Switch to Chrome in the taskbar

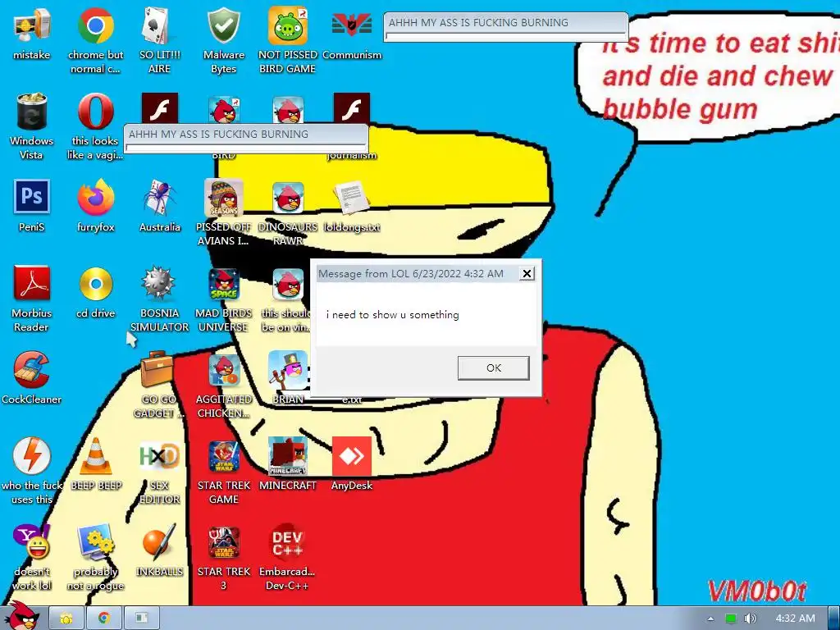tap(104, 619)
